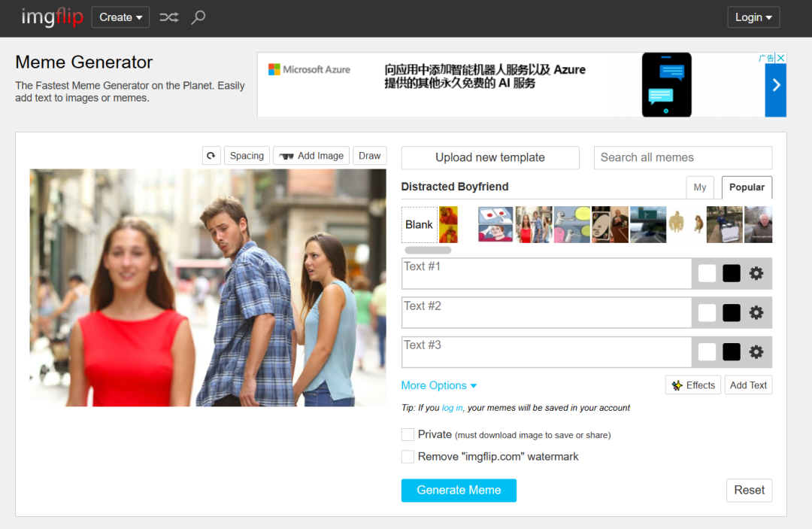Screen dimensions: 812x529
Task: Check Remove imgflip.com watermark option
Action: coord(408,457)
